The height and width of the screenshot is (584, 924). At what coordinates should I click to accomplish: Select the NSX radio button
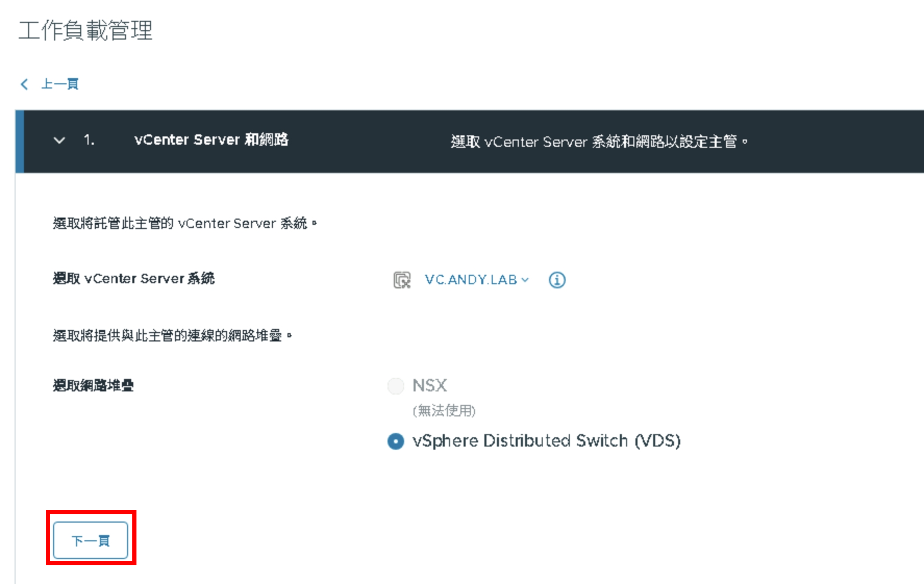coord(396,386)
